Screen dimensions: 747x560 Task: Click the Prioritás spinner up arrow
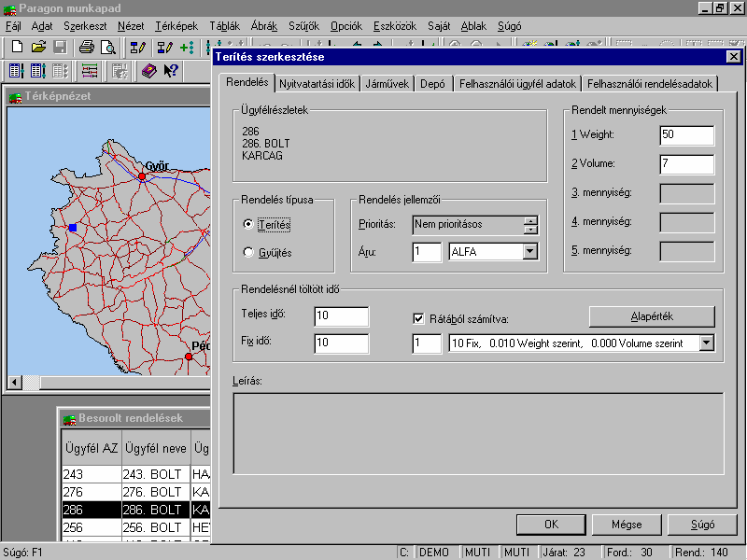click(x=530, y=220)
